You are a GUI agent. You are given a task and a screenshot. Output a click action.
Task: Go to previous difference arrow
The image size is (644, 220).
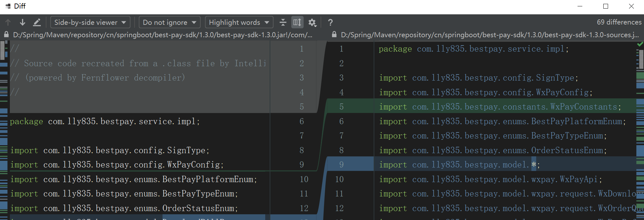(x=8, y=22)
